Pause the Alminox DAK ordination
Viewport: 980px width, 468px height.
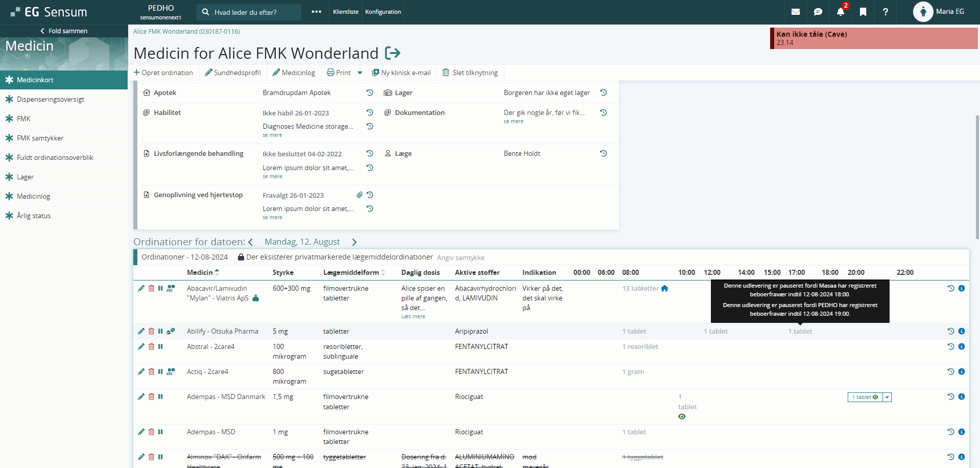click(160, 457)
